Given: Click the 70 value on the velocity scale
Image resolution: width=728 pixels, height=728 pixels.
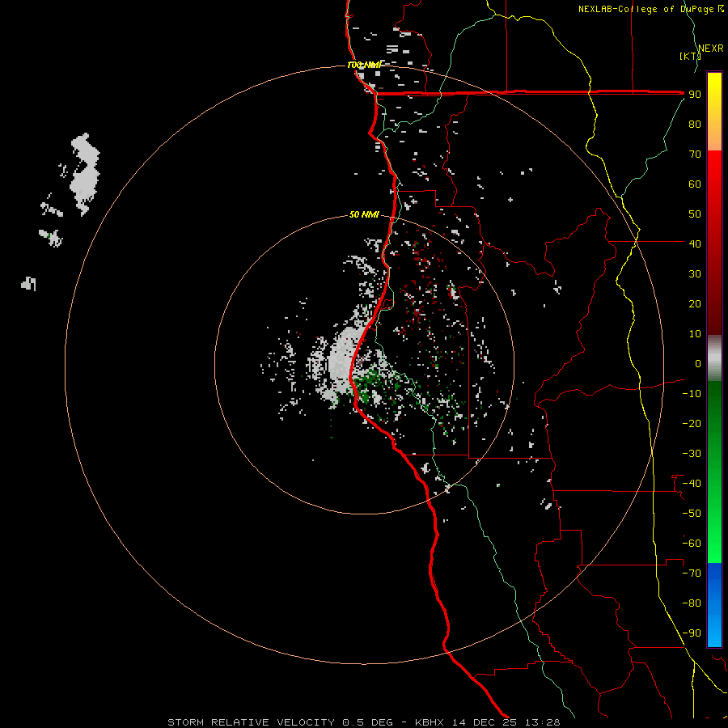Looking at the screenshot, I should [695, 154].
